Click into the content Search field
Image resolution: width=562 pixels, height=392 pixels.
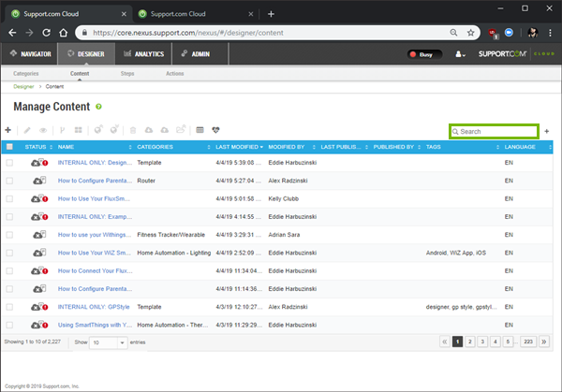tap(494, 131)
